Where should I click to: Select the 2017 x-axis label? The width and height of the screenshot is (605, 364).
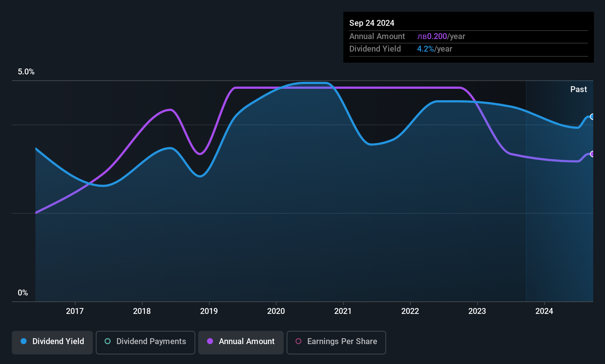tap(75, 311)
